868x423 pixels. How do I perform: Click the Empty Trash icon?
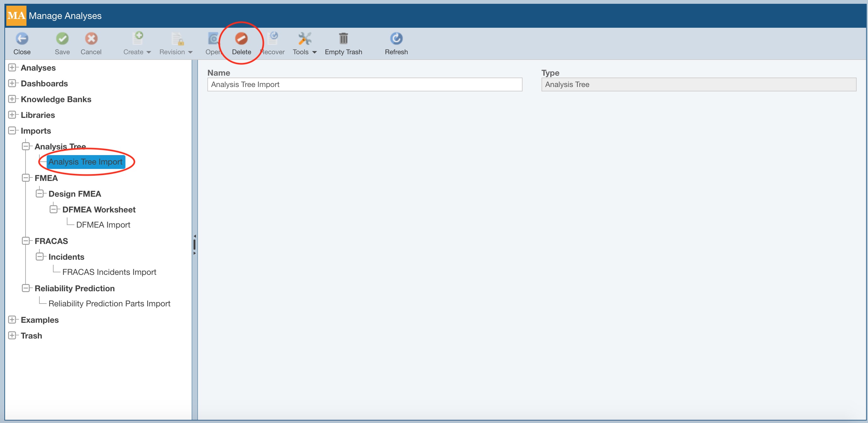point(343,43)
